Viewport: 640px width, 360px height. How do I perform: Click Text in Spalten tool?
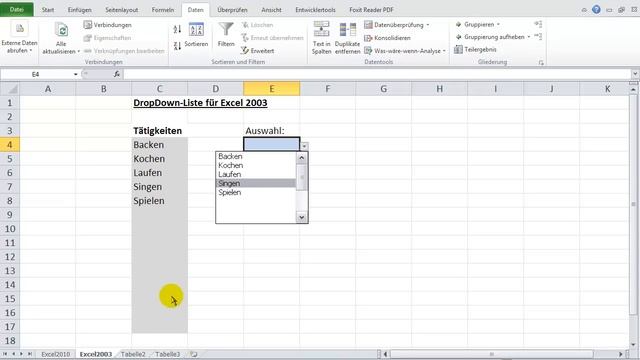(x=321, y=38)
